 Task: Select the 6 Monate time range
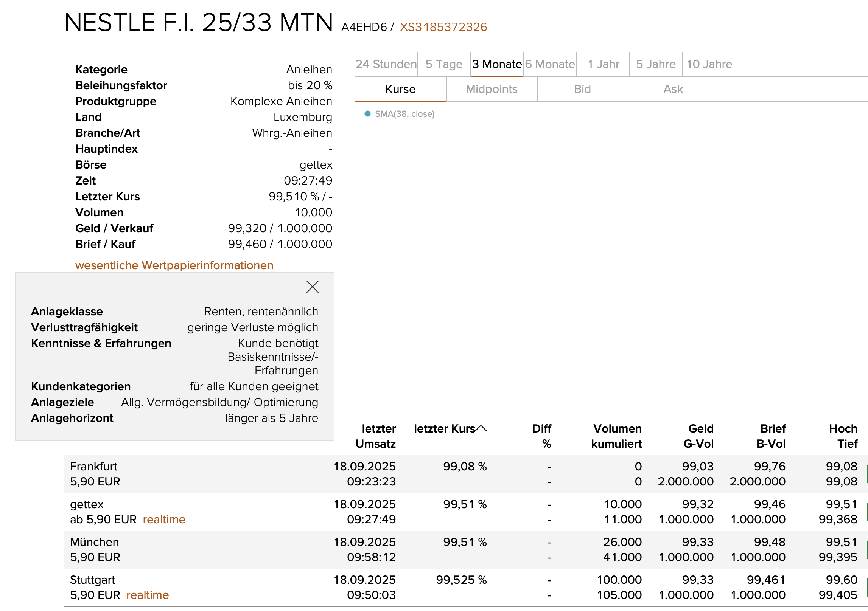tap(550, 64)
